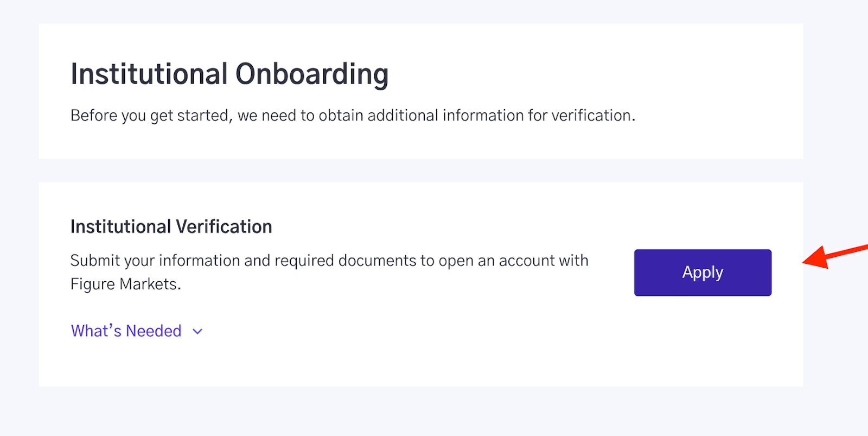This screenshot has height=436, width=868.
Task: Click the Institutional Verification heading
Action: [171, 226]
